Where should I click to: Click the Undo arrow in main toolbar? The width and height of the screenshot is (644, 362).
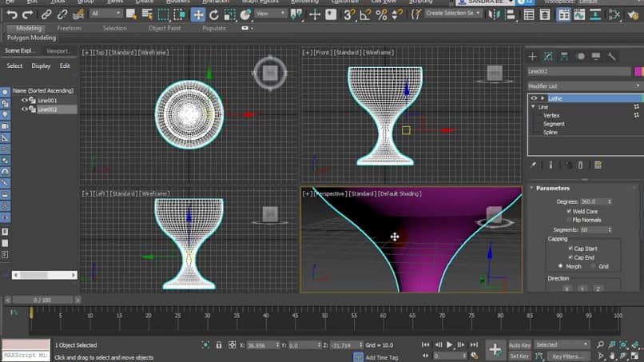click(x=11, y=14)
